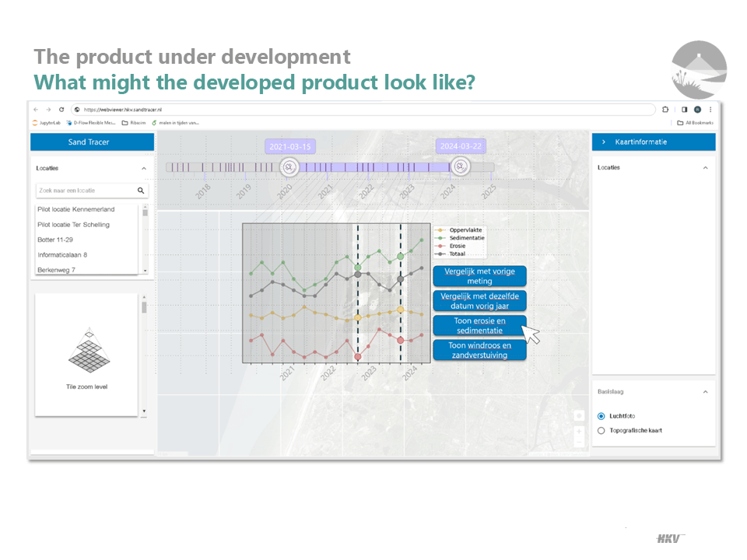Viewport: 747px width, 560px height.
Task: Click the browser reload icon
Action: pos(61,110)
